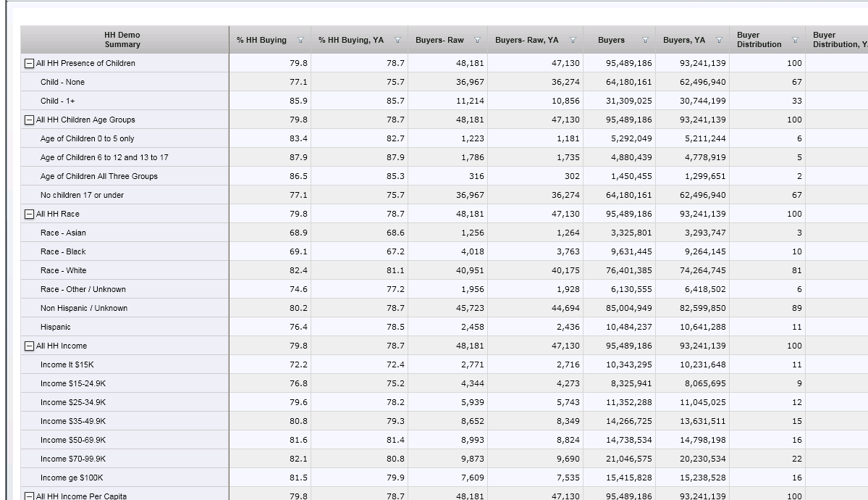Click the Age of Children 0 to 5 only row
868x500 pixels.
87,139
